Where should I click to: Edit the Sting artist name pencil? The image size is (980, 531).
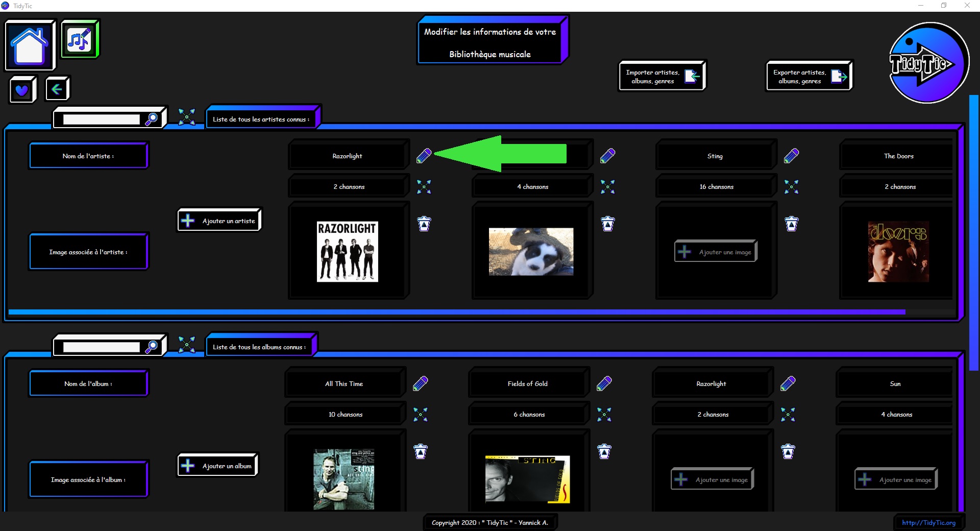click(x=791, y=156)
